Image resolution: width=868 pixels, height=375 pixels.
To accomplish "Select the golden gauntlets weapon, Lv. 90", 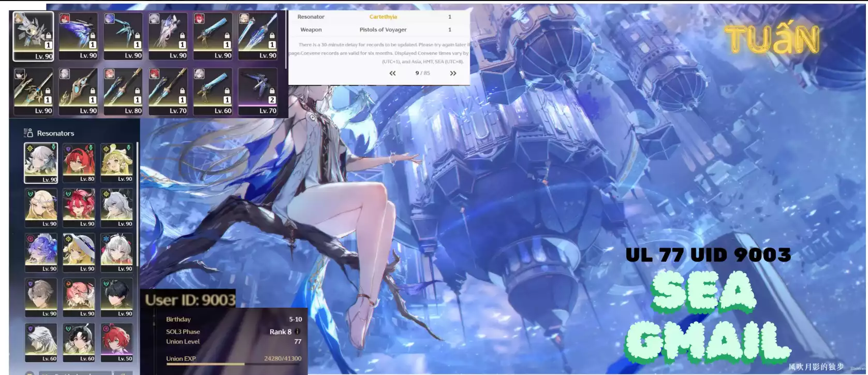I will tap(78, 92).
